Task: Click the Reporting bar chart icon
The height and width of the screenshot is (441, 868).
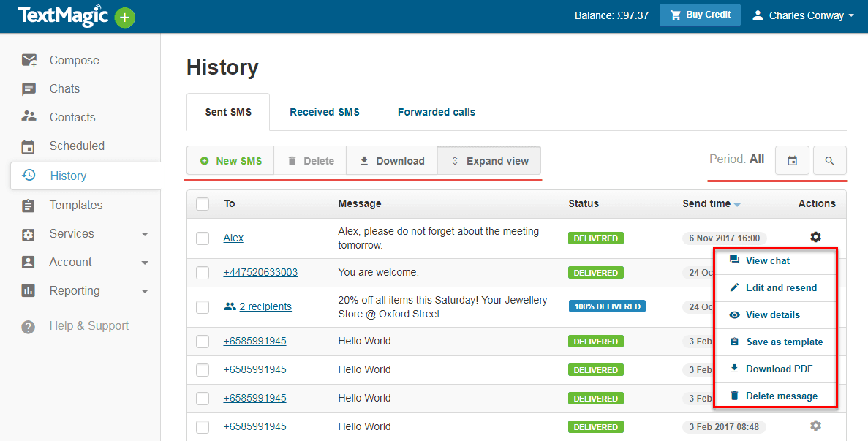Action: (x=28, y=290)
